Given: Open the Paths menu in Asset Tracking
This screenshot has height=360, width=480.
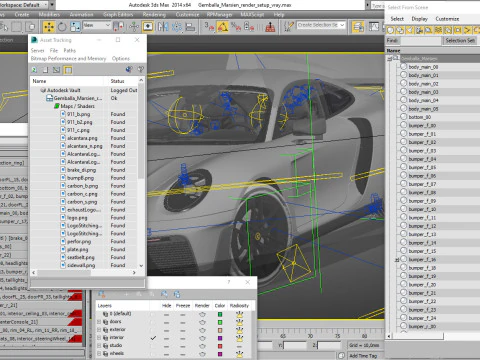Looking at the screenshot, I should (x=69, y=50).
